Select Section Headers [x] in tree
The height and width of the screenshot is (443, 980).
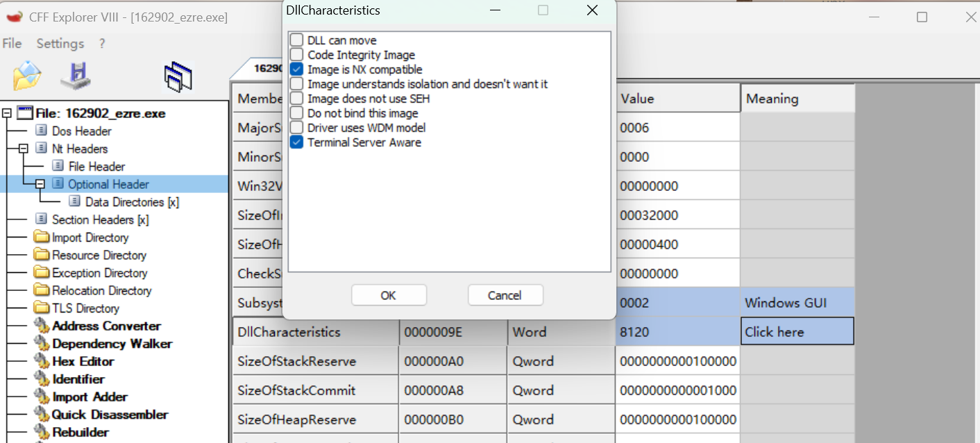[x=100, y=219]
